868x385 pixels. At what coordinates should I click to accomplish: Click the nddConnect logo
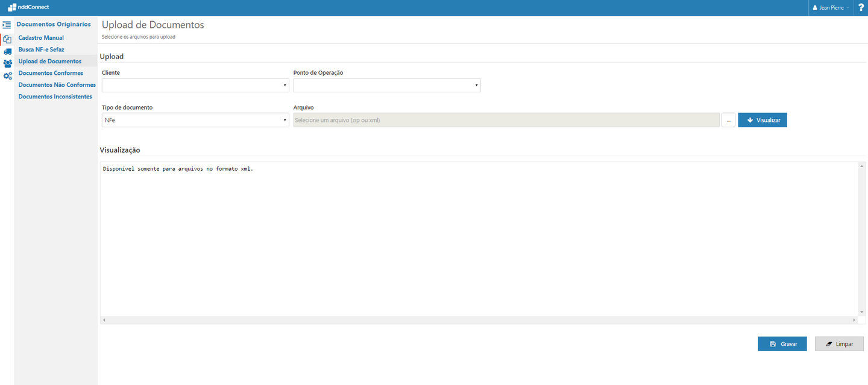[x=28, y=8]
